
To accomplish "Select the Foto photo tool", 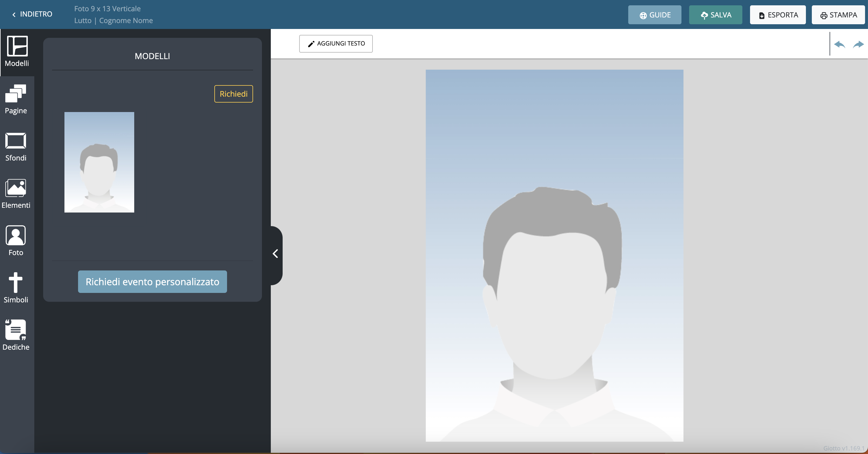I will 16,241.
